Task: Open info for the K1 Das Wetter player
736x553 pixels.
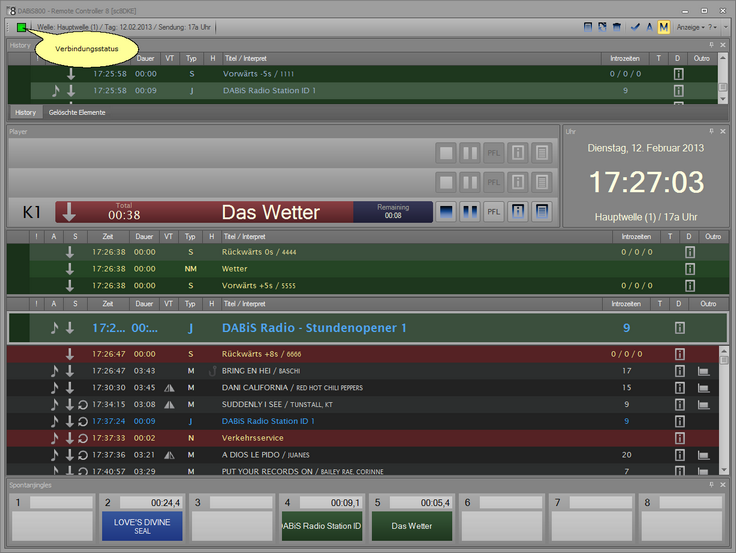Action: click(518, 212)
